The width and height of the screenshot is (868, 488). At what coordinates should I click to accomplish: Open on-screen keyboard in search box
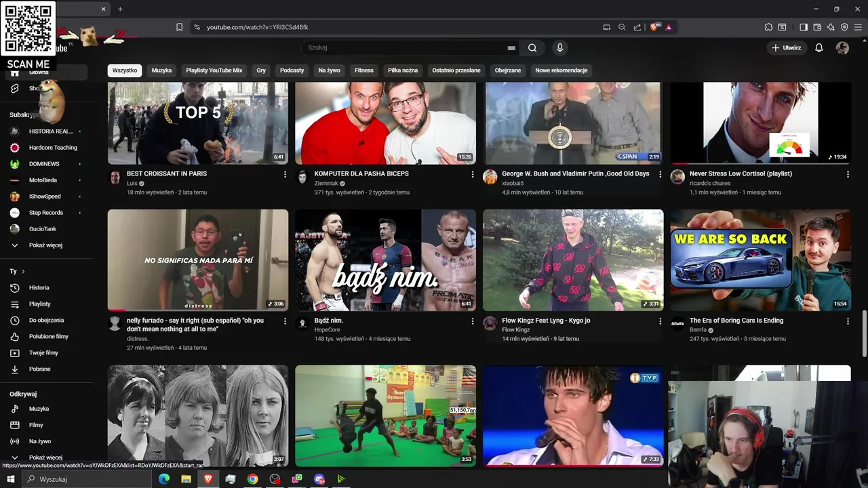click(511, 48)
